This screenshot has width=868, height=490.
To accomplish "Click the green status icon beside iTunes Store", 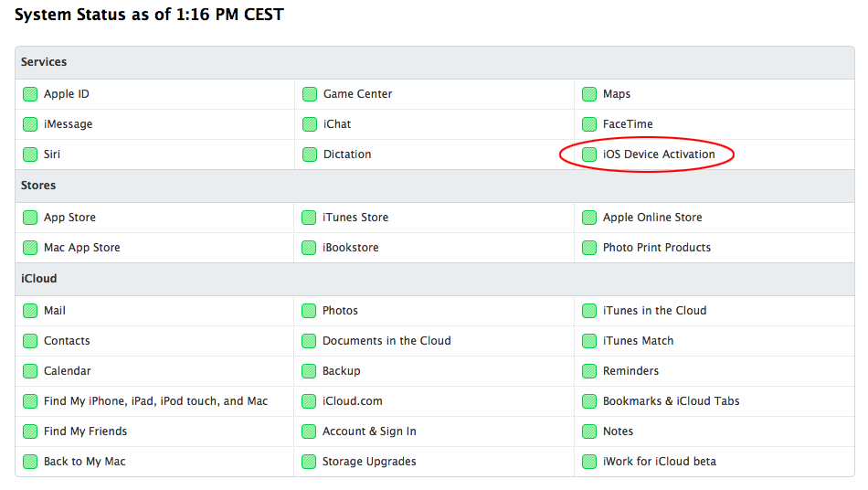I will tap(309, 218).
